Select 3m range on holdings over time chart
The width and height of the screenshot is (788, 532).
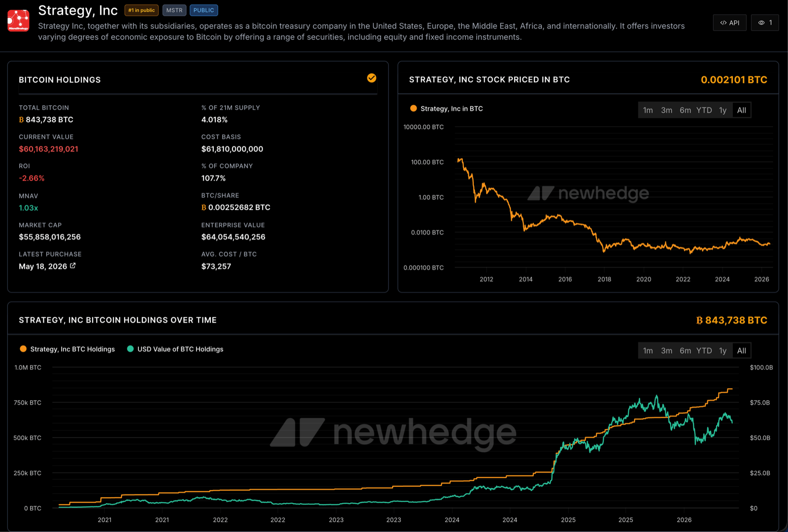click(x=666, y=351)
